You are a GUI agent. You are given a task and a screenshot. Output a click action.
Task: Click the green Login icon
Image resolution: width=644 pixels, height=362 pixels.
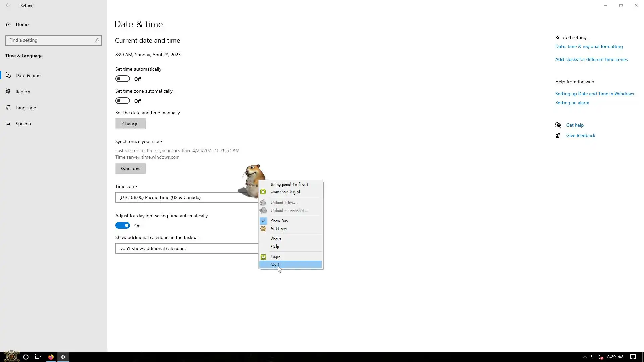[263, 257]
